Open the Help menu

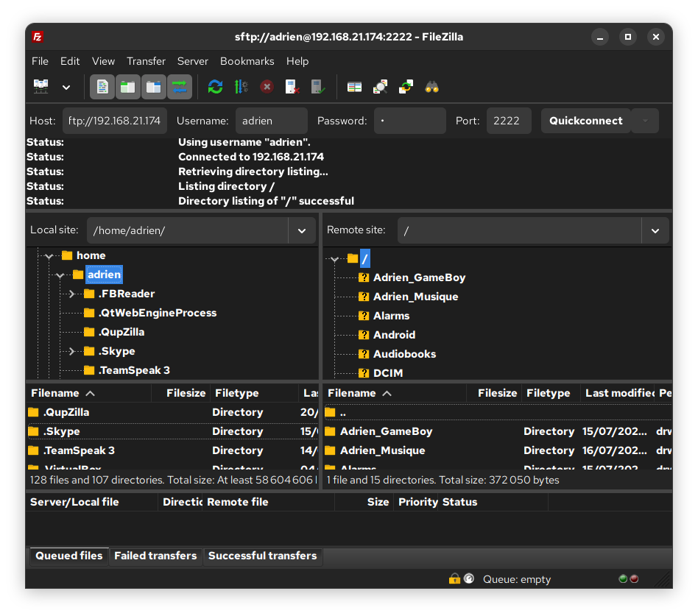click(x=297, y=61)
